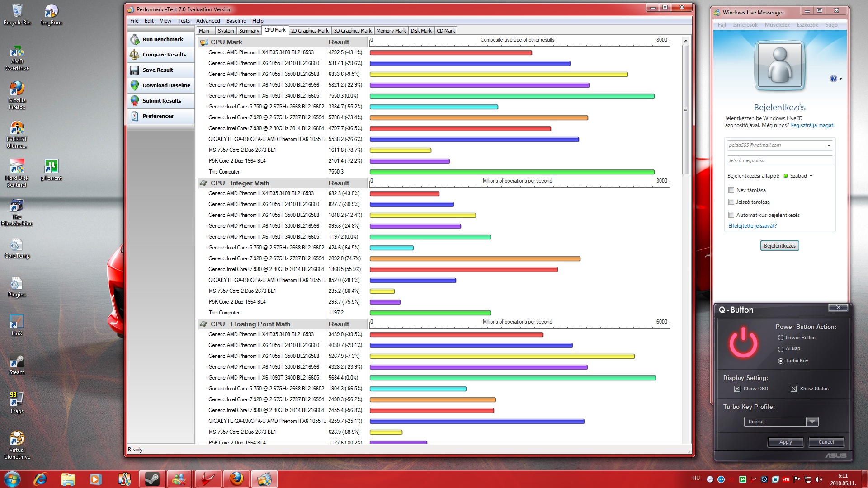Enable Név tárolása checkbox
This screenshot has height=488, width=868.
click(731, 190)
